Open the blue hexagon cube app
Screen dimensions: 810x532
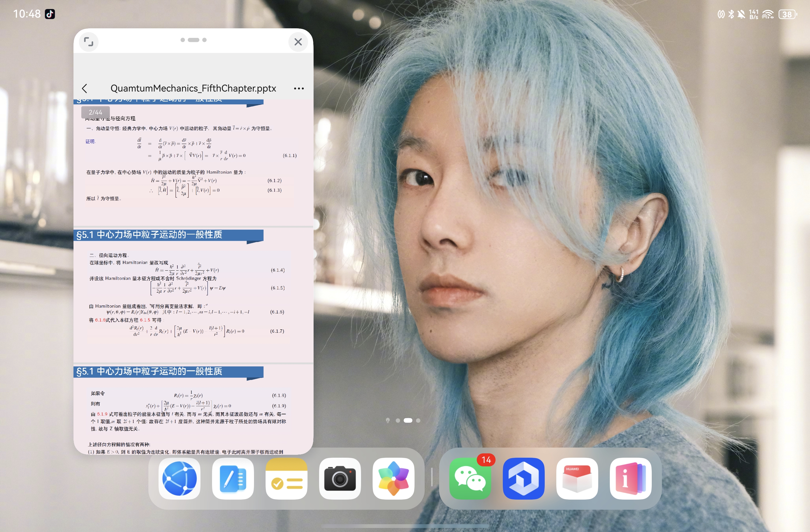coord(523,478)
